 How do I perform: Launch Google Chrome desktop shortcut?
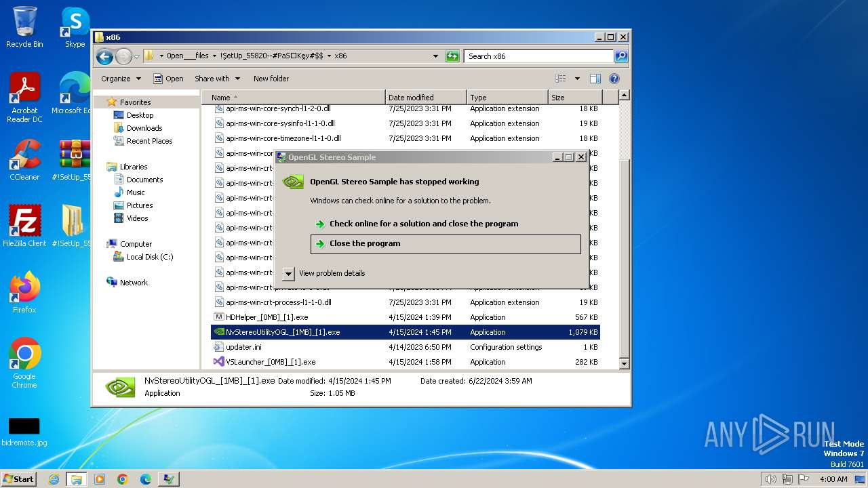click(x=24, y=363)
